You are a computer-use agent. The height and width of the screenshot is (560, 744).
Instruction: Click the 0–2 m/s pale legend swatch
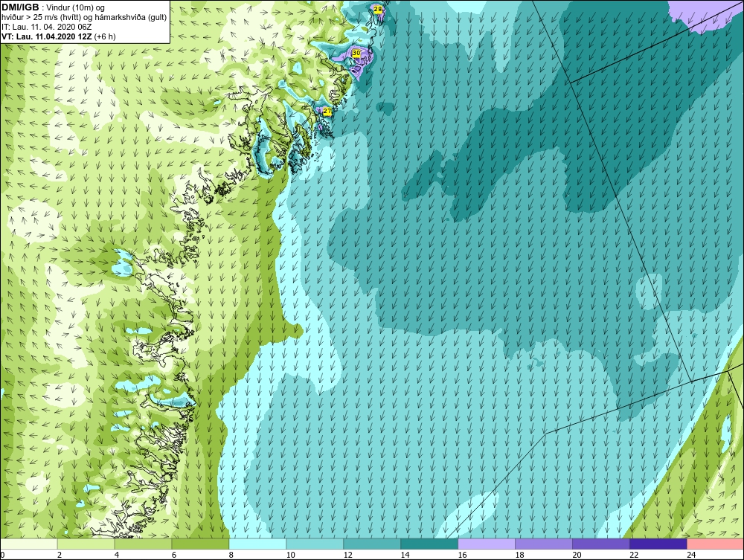[28, 544]
